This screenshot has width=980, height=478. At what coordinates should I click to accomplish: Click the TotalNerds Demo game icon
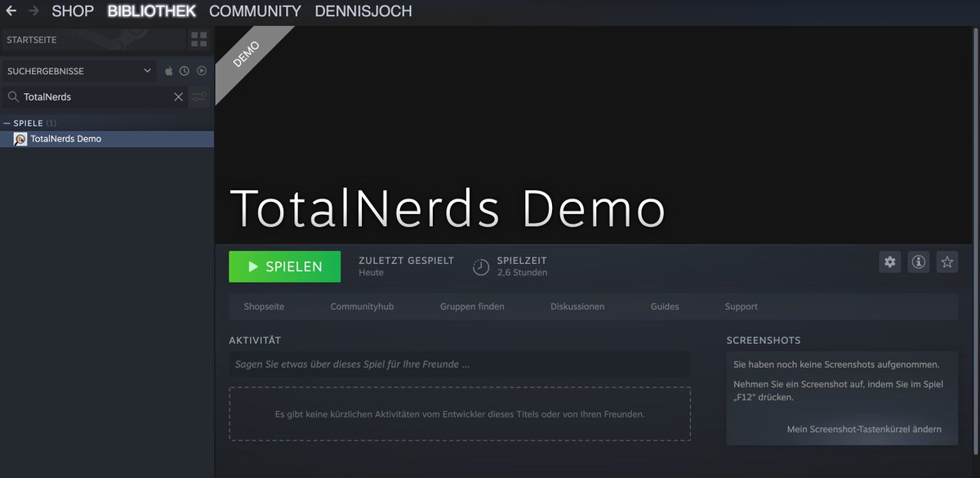point(20,139)
